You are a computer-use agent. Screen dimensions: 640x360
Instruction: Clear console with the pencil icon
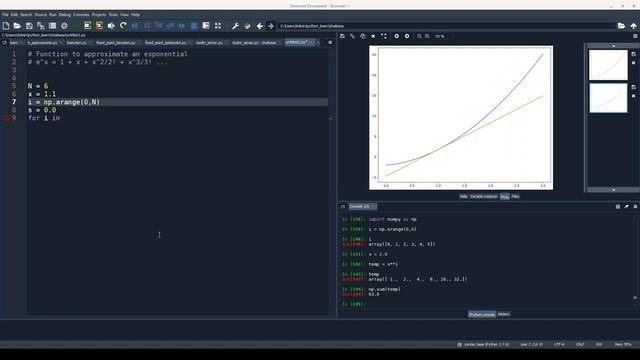pyautogui.click(x=627, y=207)
